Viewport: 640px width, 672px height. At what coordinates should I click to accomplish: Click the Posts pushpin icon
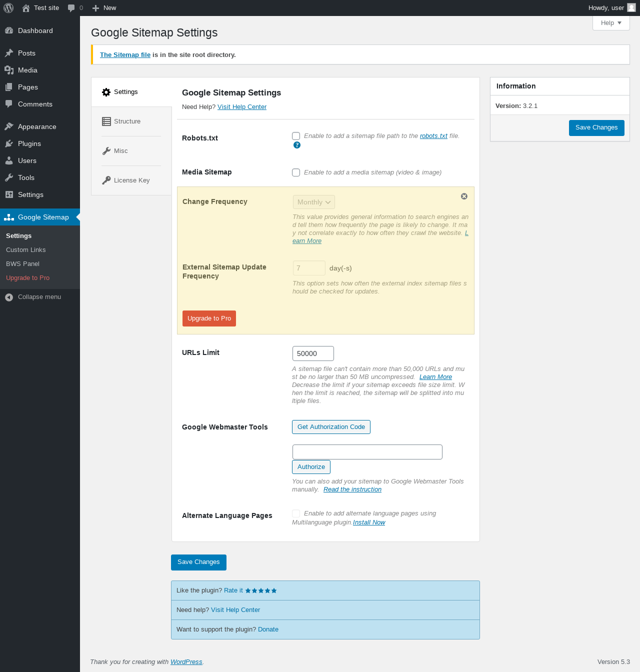pos(9,53)
